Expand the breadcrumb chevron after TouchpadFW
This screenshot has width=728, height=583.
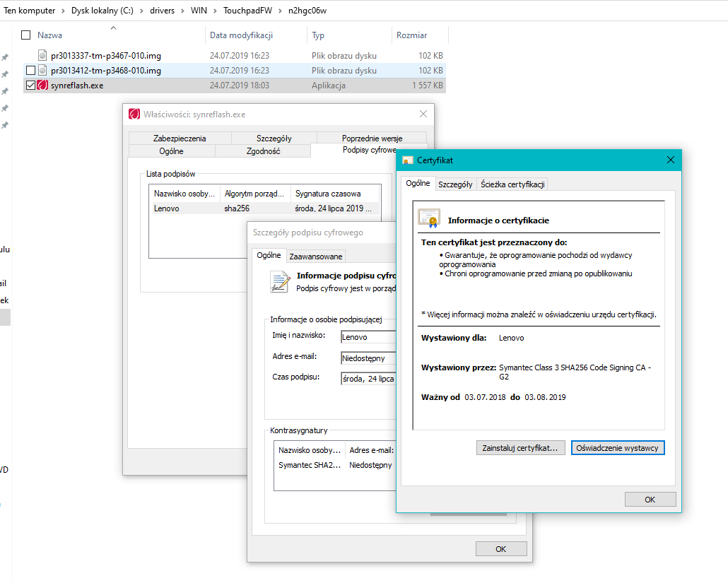pyautogui.click(x=280, y=11)
